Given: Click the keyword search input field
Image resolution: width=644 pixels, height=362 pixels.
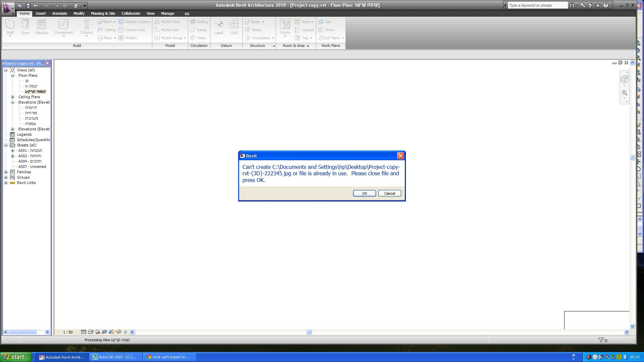Looking at the screenshot, I should tap(537, 5).
